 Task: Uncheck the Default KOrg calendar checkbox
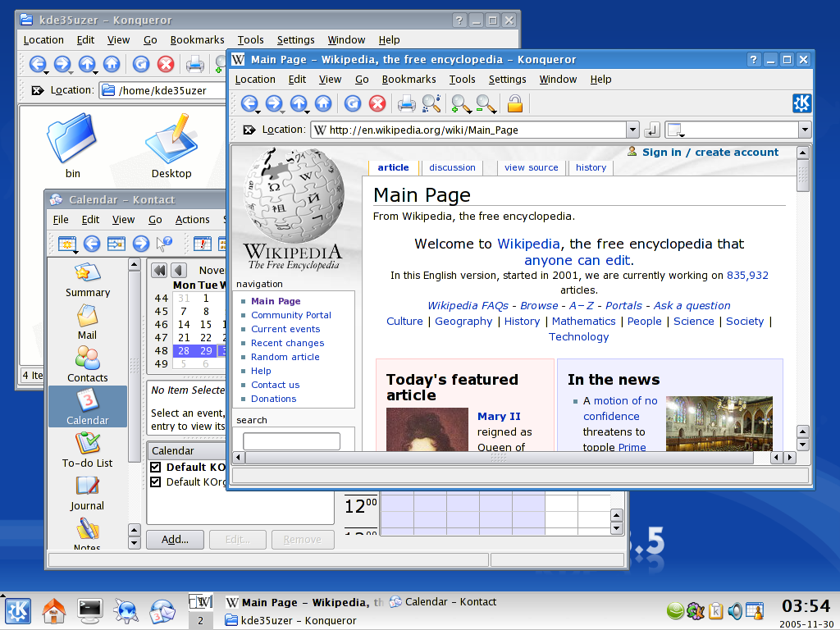[156, 482]
